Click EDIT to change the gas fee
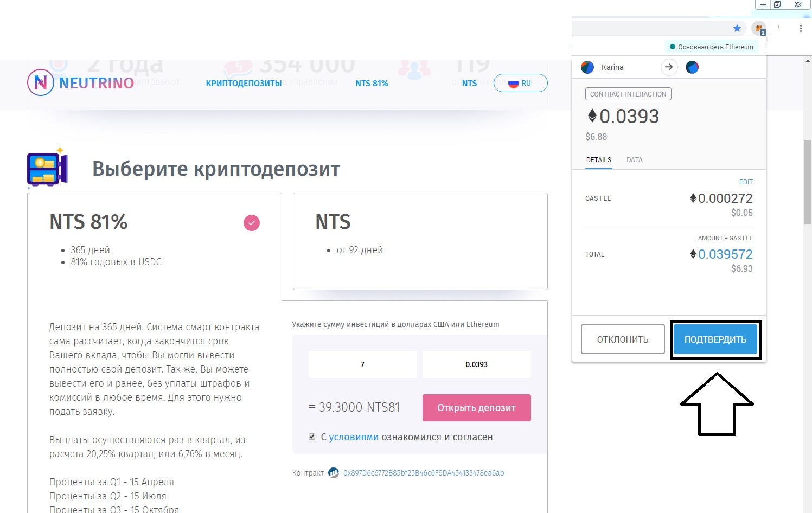This screenshot has width=812, height=513. pos(746,182)
